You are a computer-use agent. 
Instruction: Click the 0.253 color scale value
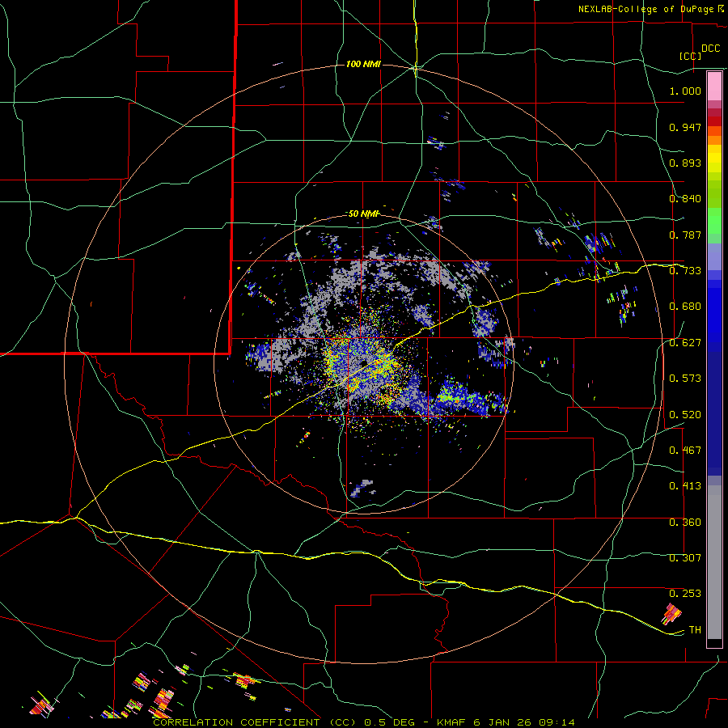[685, 594]
